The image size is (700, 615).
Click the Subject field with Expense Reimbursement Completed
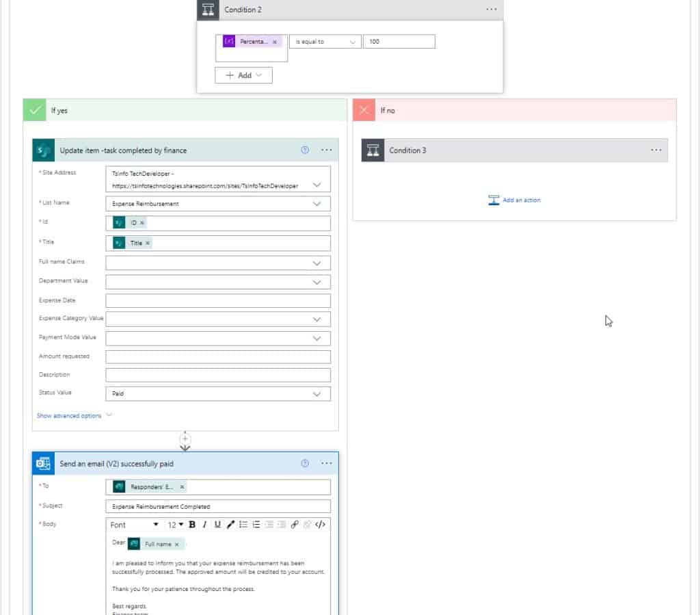[218, 506]
